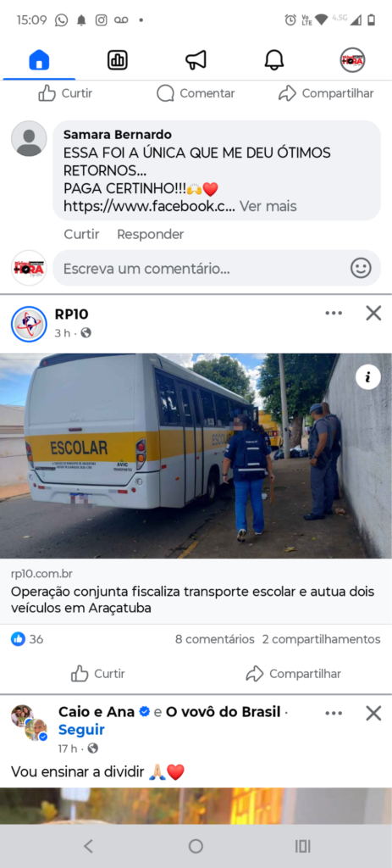Viewport: 392px width, 868px height.
Task: Tap Compartilhar on the top post
Action: pyautogui.click(x=326, y=93)
